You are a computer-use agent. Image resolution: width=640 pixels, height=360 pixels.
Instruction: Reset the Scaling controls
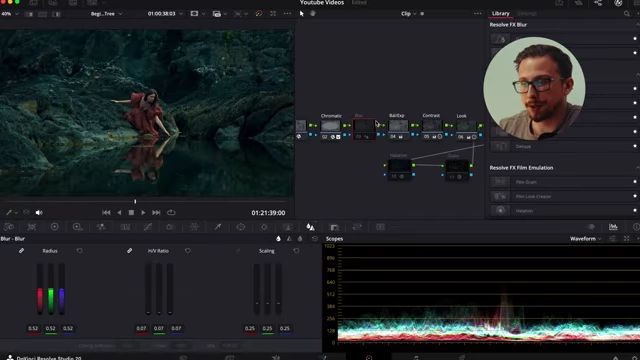pyautogui.click(x=296, y=251)
